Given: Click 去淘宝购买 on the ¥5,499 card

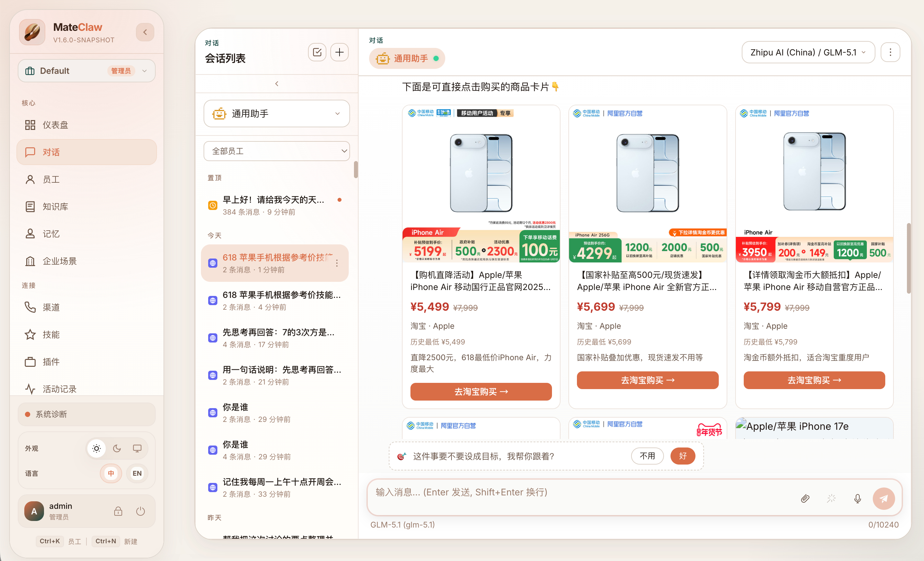Looking at the screenshot, I should [x=481, y=392].
